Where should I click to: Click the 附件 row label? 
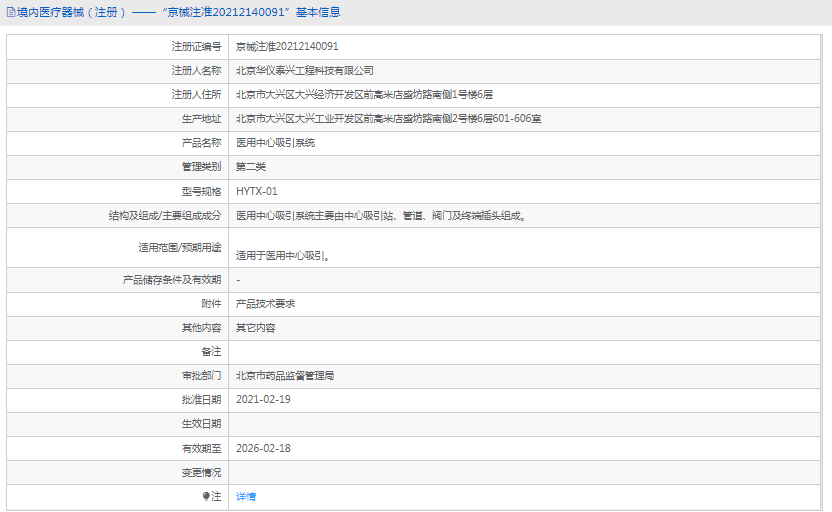click(x=211, y=303)
